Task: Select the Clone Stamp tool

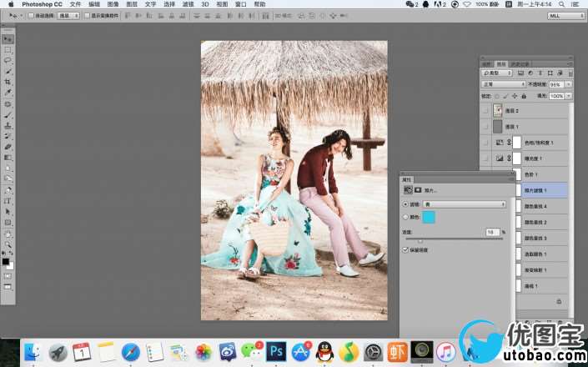Action: point(8,126)
